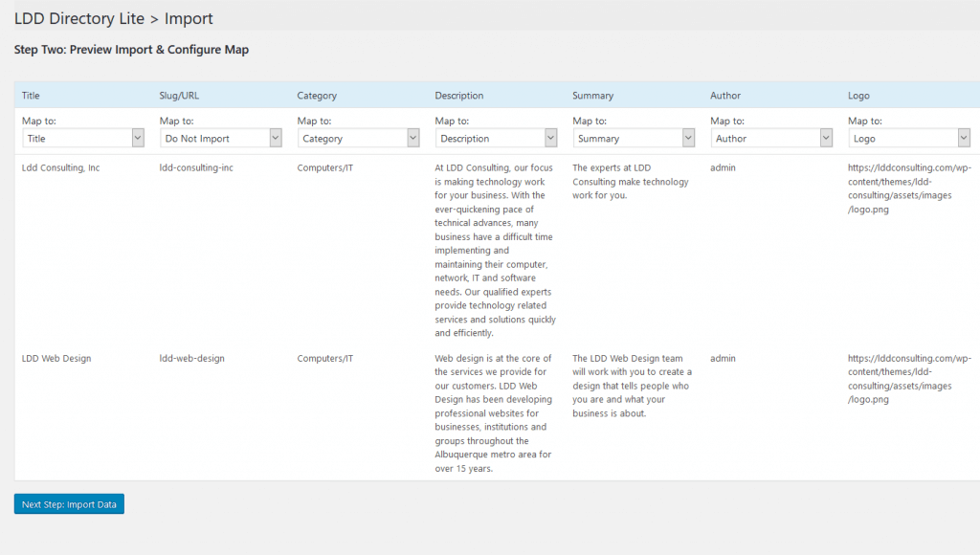The width and height of the screenshot is (980, 555).
Task: Open the Slug/URL 'Do Not Import' dropdown
Action: [x=221, y=138]
